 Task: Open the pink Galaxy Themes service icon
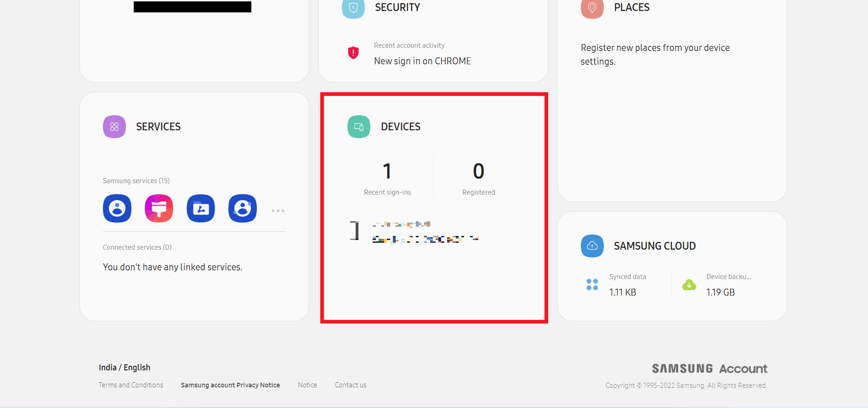[x=159, y=208]
